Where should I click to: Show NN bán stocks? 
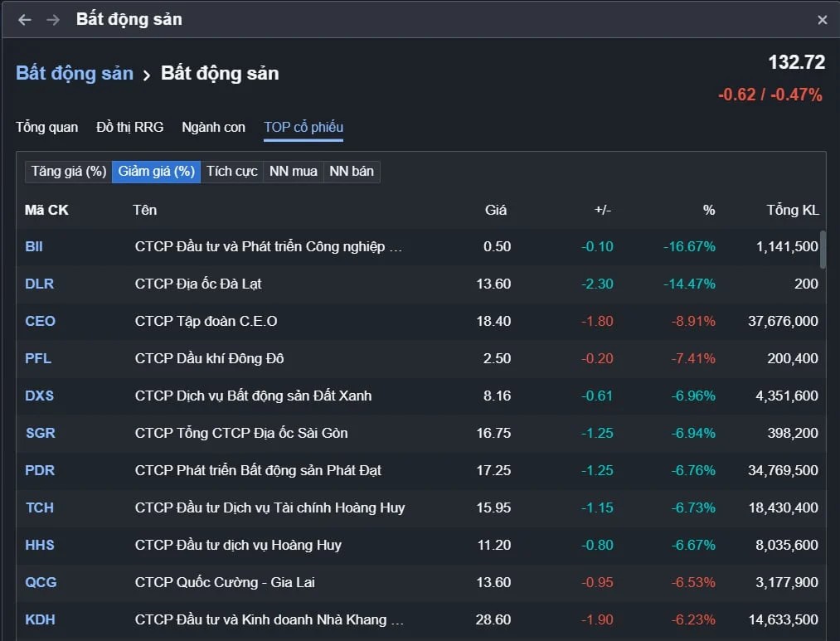coord(352,172)
